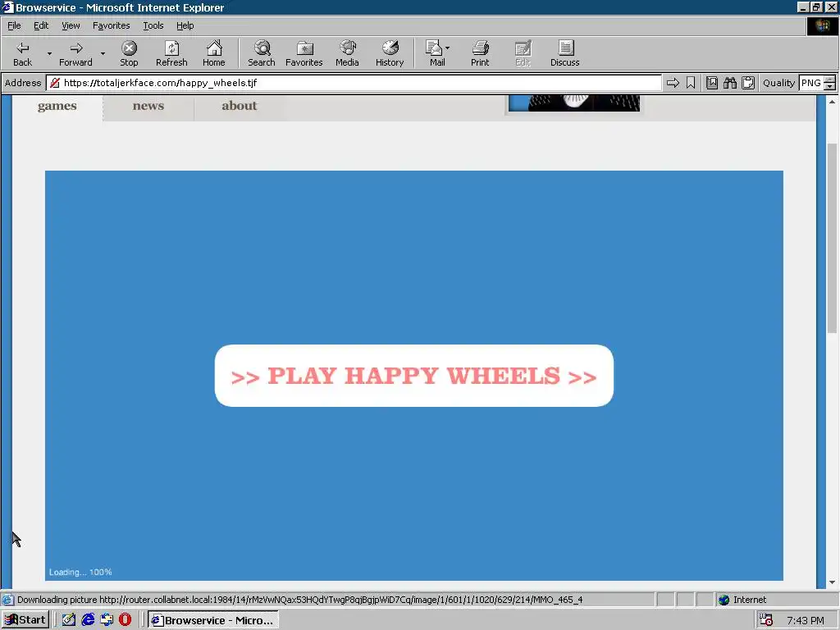Click the Go arrow beside address bar
Viewport: 840px width, 630px height.
click(673, 83)
